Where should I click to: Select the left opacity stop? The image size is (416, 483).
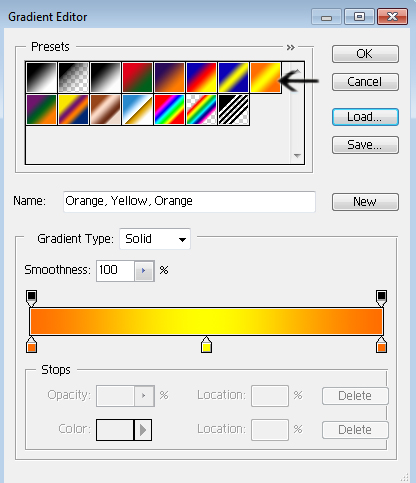click(x=31, y=298)
